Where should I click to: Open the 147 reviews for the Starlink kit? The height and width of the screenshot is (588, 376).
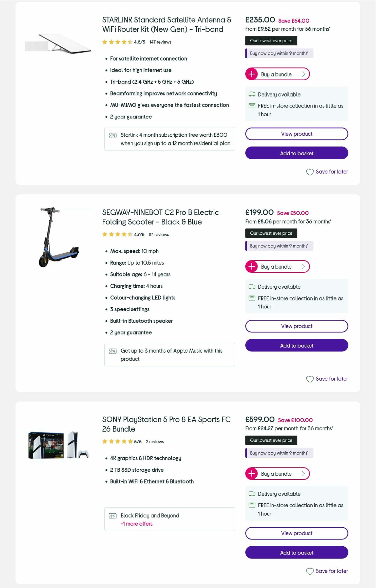pyautogui.click(x=160, y=42)
